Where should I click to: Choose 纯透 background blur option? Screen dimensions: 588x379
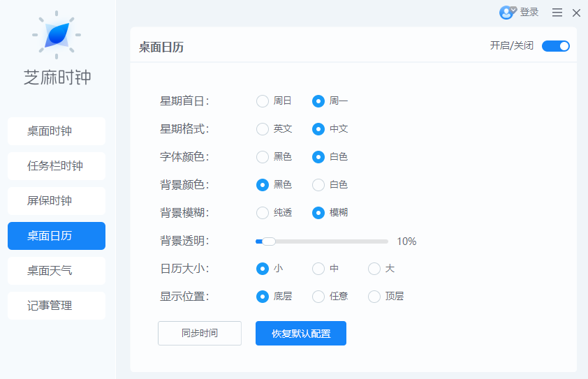point(263,213)
